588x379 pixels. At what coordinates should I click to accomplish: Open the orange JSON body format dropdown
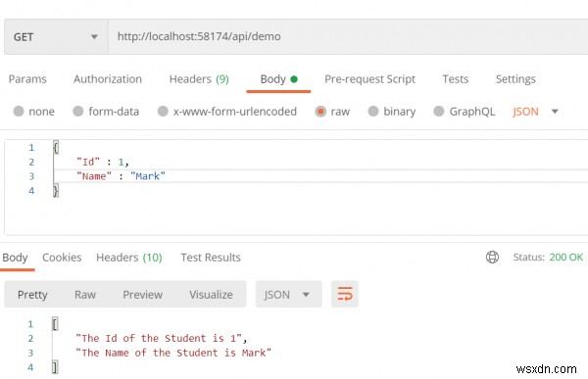pos(535,112)
